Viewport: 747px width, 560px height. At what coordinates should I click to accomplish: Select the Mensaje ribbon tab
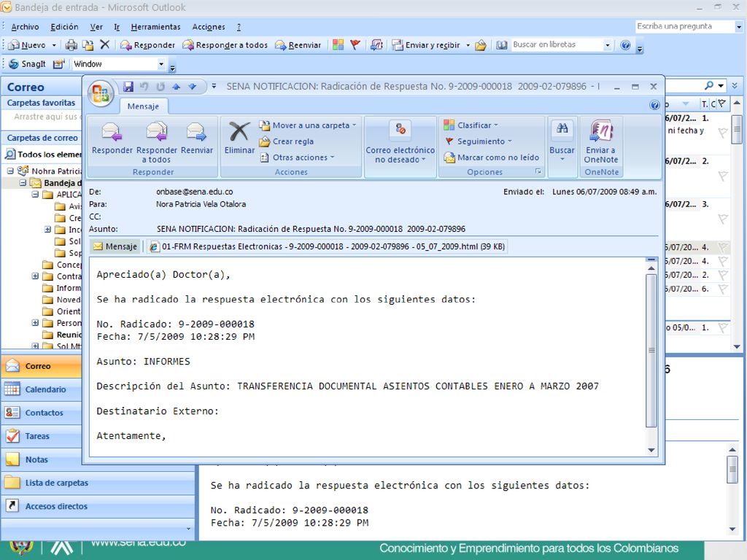click(x=143, y=106)
